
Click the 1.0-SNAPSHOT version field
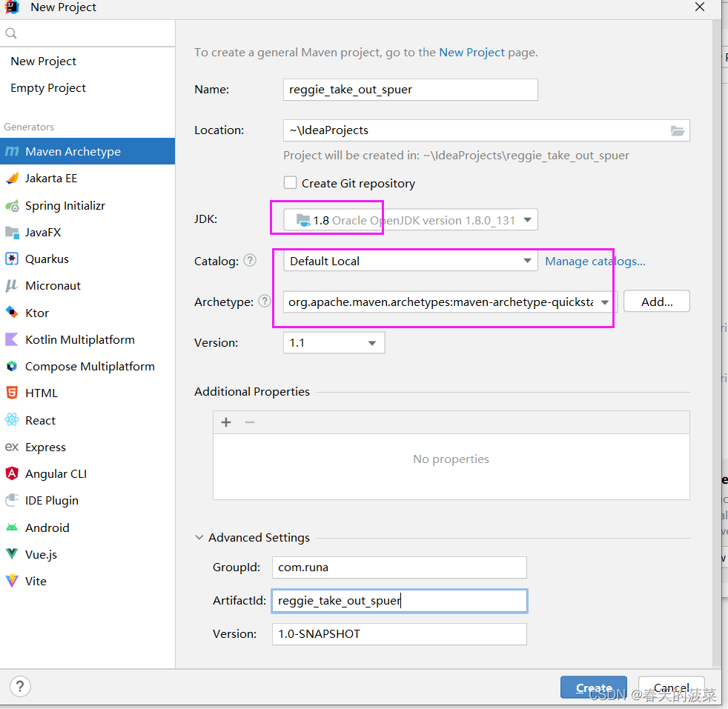pos(400,634)
